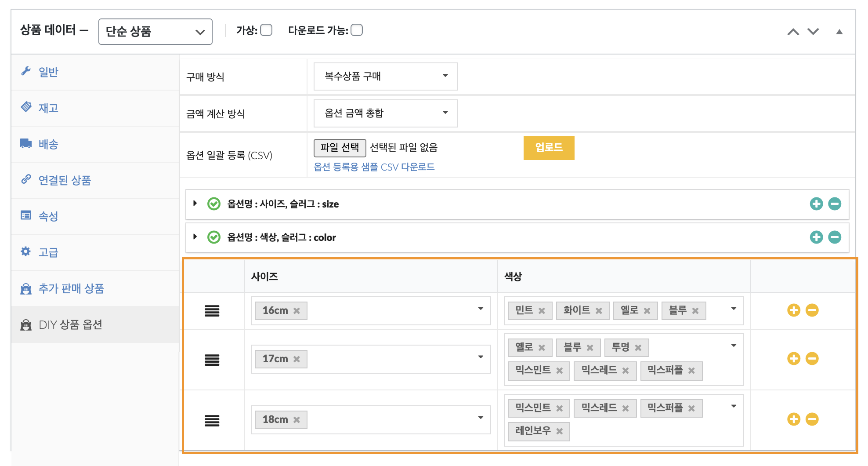This screenshot has height=466, width=868.
Task: Enable the 다운로드 가능 checkbox
Action: [357, 30]
